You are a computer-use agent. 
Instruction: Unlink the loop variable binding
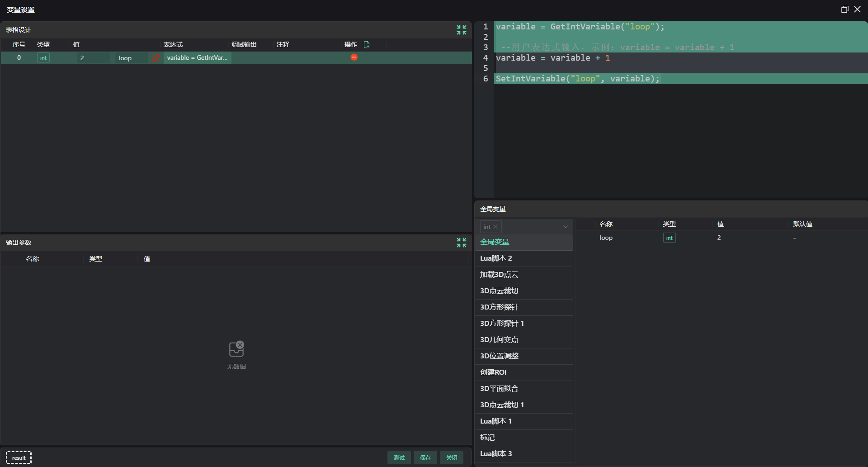click(156, 57)
